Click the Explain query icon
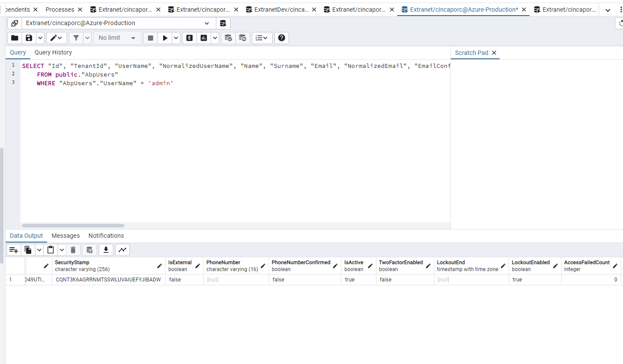The height and width of the screenshot is (364, 623). 189,38
